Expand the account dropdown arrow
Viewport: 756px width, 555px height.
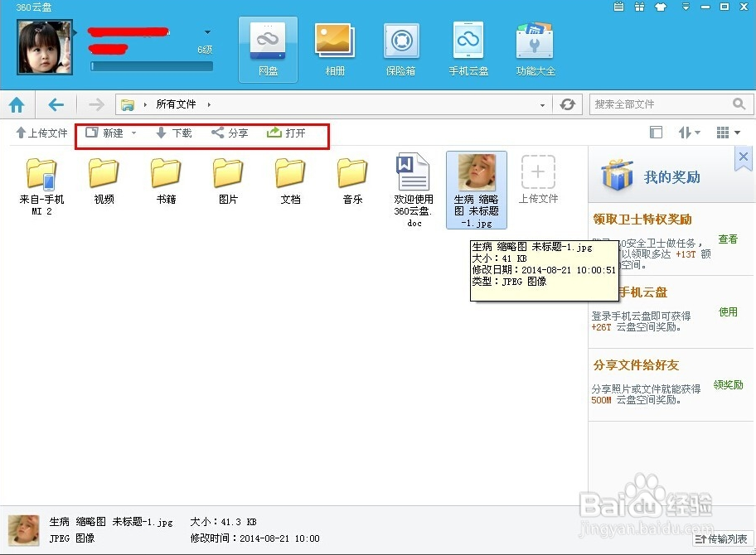coord(207,32)
